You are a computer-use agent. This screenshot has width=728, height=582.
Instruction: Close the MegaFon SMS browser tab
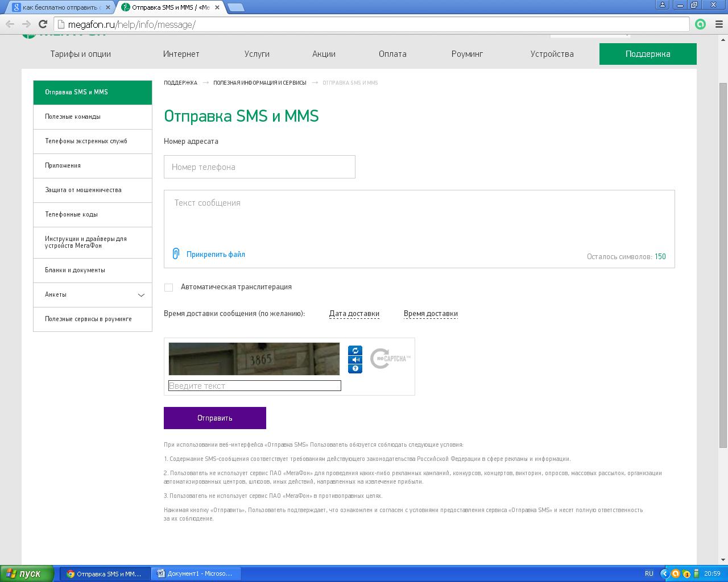[x=217, y=7]
